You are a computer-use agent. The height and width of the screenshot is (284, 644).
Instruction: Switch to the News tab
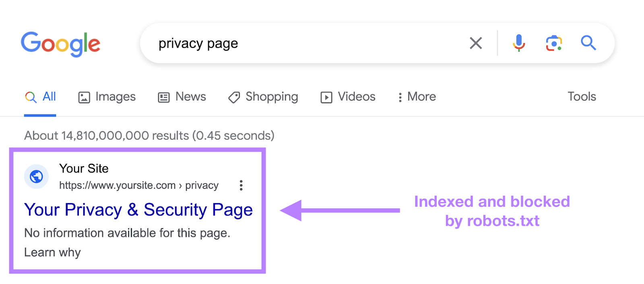pyautogui.click(x=182, y=97)
